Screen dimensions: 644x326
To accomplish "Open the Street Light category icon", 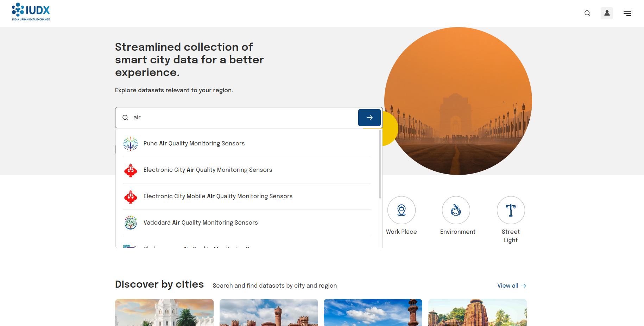I will pyautogui.click(x=511, y=210).
